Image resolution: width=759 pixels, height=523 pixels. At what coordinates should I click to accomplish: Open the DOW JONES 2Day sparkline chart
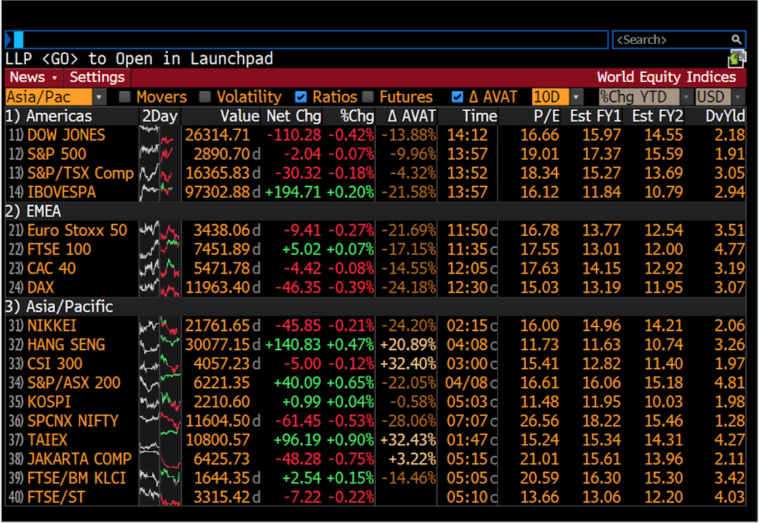coord(160,135)
